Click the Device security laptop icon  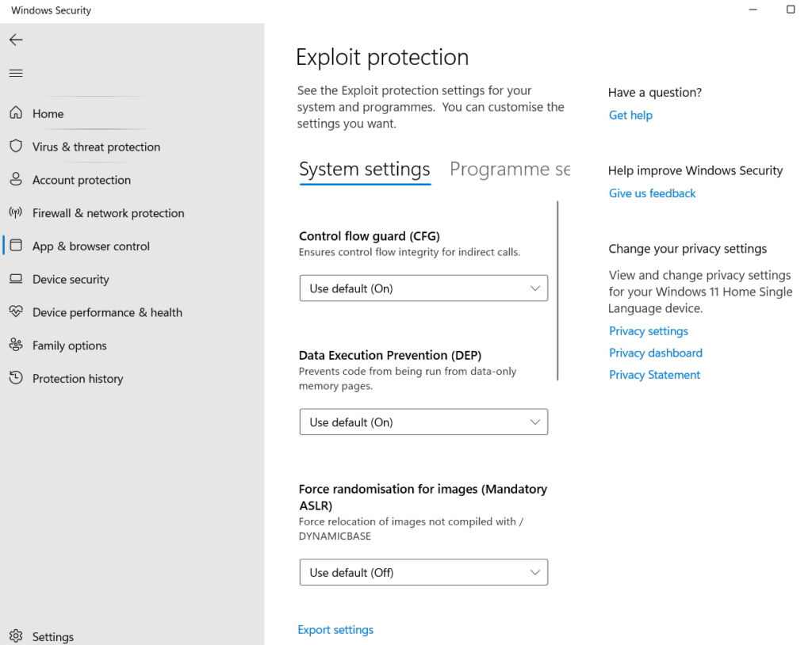click(16, 279)
